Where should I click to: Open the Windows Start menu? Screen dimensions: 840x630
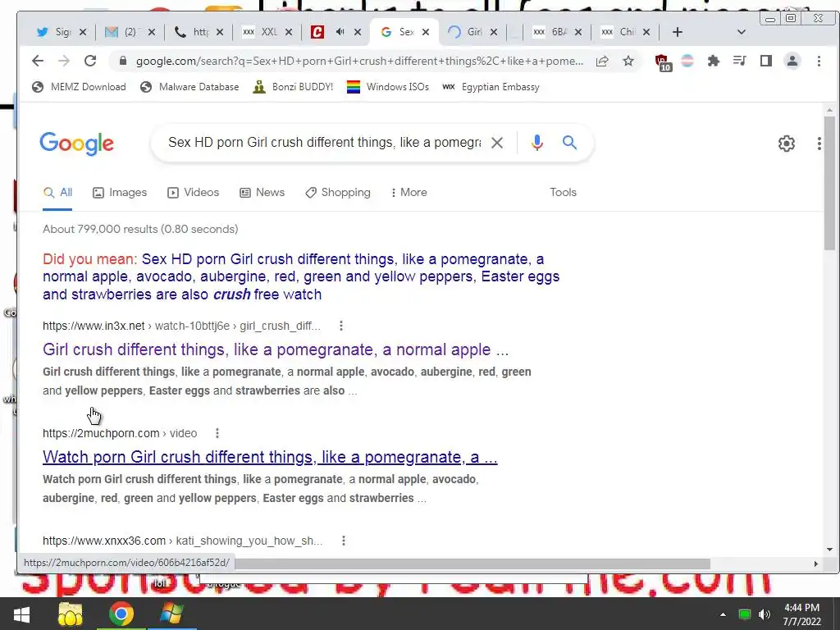[x=21, y=614]
